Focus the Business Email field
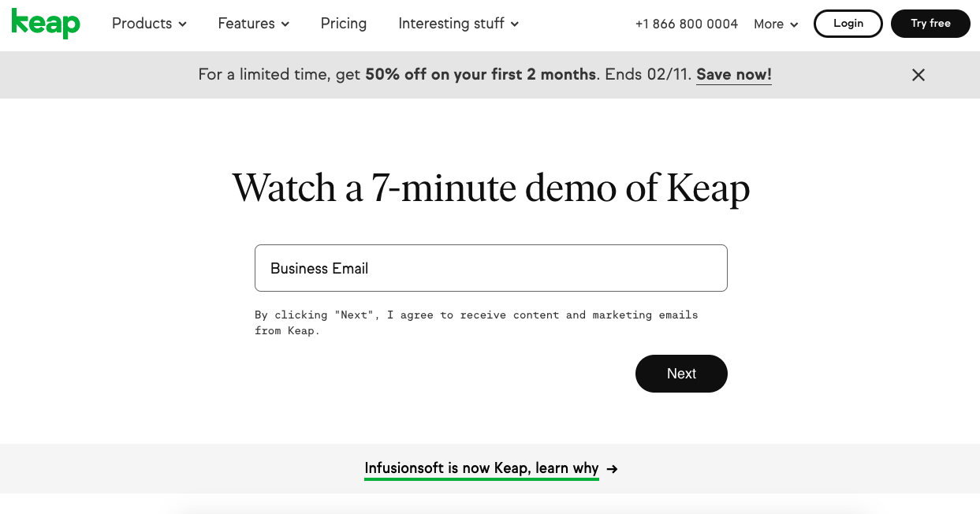 point(491,268)
